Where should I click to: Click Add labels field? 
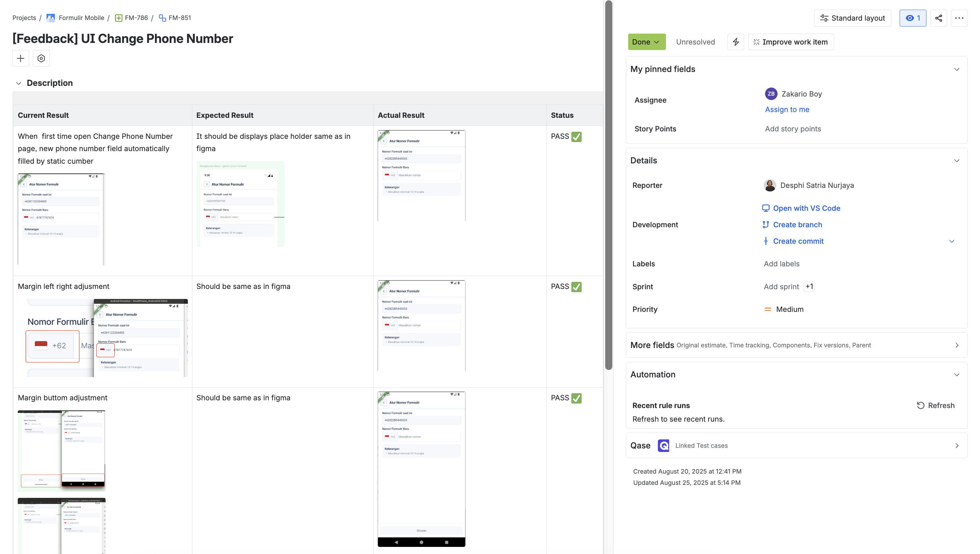point(781,264)
